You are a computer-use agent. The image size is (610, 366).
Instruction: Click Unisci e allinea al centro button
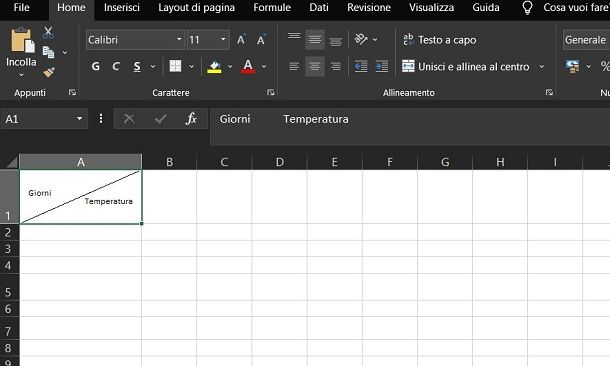465,67
